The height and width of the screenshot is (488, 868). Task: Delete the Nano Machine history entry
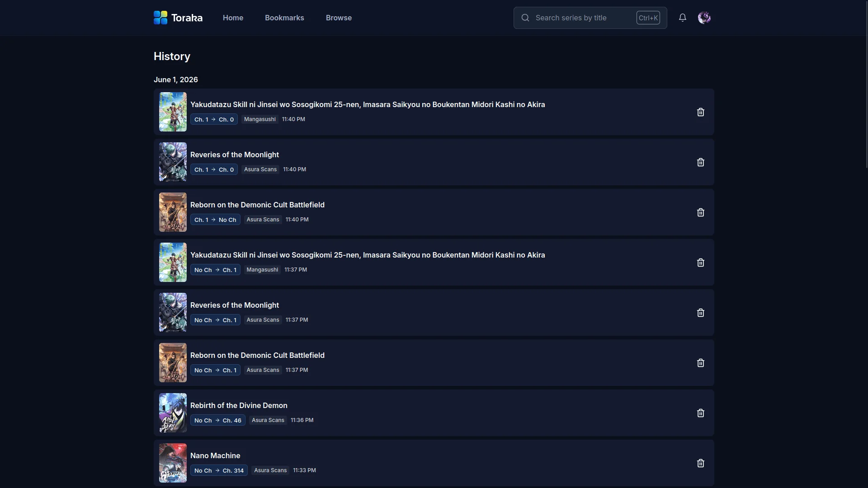click(x=701, y=463)
